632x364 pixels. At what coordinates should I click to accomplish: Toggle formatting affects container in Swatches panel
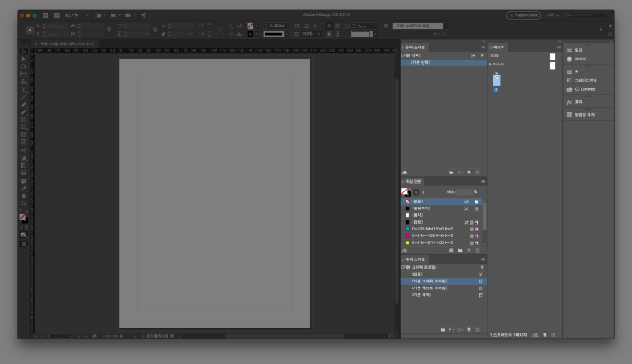[x=417, y=192]
